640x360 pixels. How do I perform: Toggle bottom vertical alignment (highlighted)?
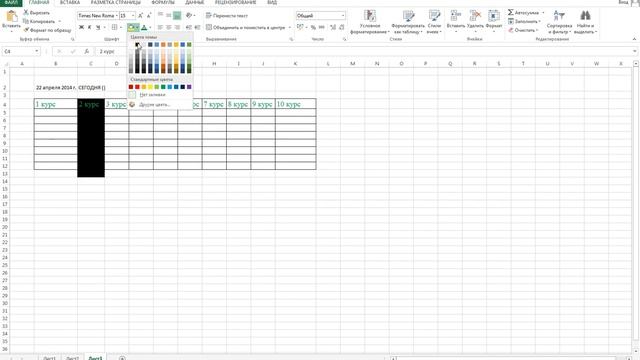(x=177, y=16)
